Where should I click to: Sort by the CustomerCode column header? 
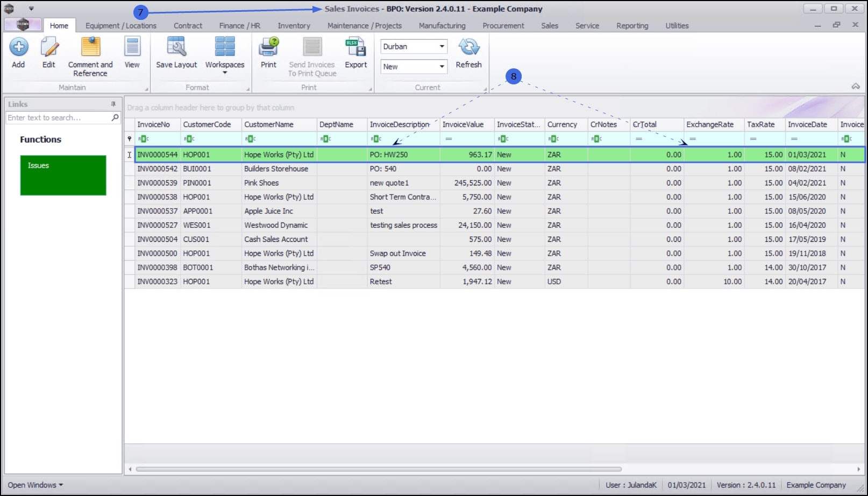click(x=211, y=125)
